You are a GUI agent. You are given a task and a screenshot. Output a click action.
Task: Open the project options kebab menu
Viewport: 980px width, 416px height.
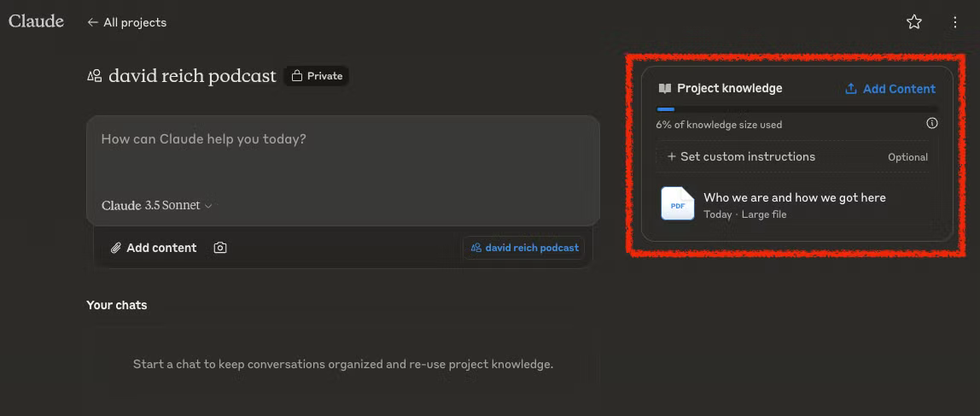pyautogui.click(x=954, y=22)
